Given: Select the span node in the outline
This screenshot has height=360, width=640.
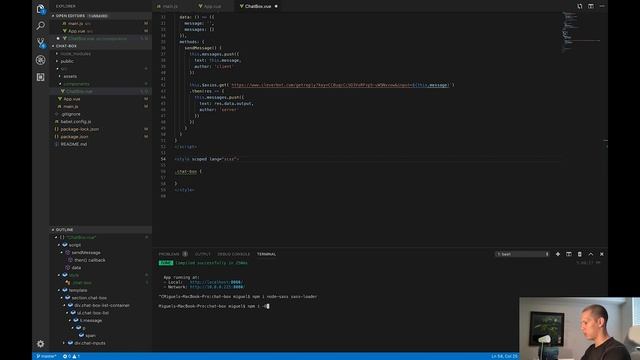Looking at the screenshot, I should point(90,336).
